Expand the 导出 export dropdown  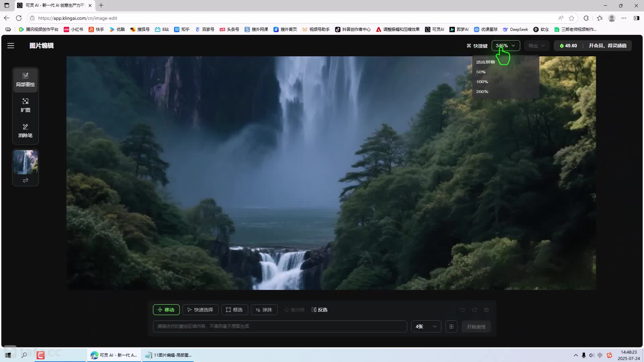[536, 46]
